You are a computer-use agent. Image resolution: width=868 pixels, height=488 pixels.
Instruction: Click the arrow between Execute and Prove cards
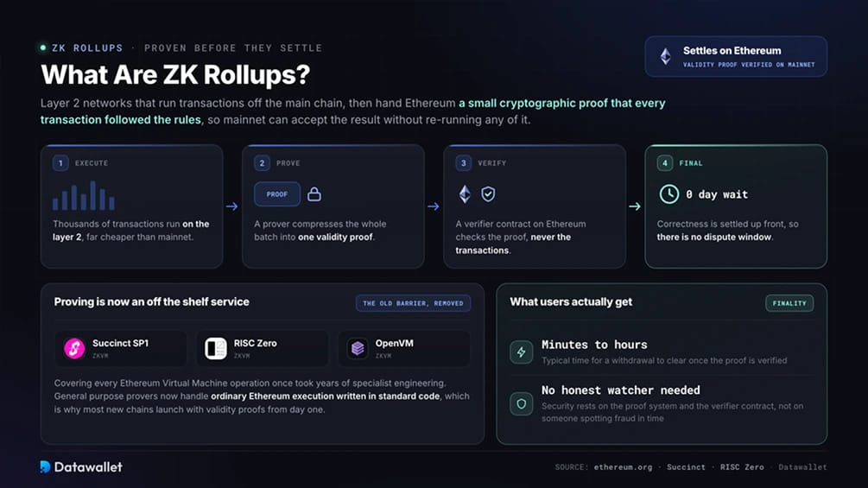pos(232,206)
